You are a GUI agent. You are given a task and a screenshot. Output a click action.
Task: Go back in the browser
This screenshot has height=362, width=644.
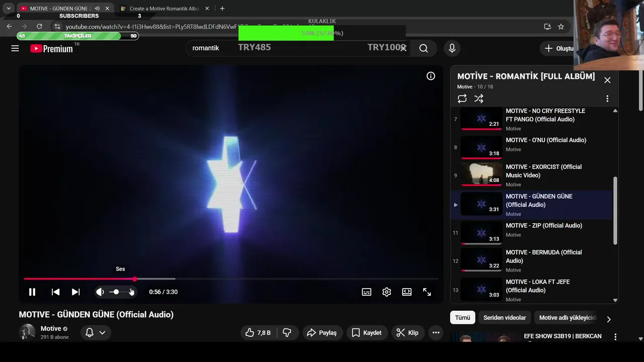9,27
